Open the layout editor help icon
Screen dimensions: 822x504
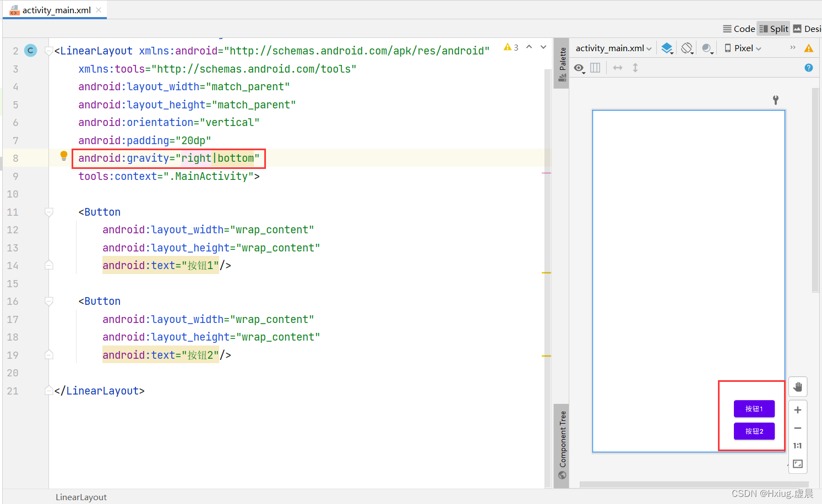click(809, 68)
